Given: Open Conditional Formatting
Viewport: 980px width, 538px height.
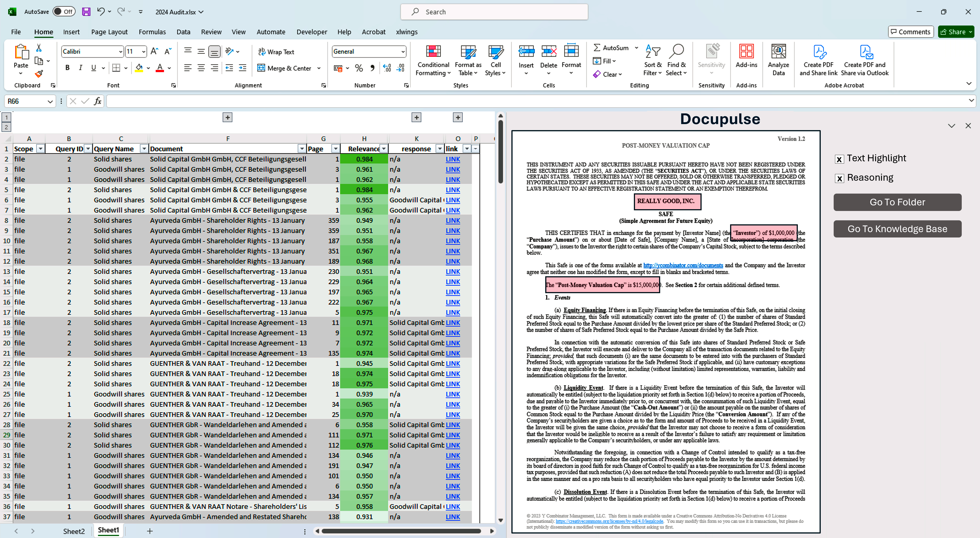Looking at the screenshot, I should click(x=433, y=61).
